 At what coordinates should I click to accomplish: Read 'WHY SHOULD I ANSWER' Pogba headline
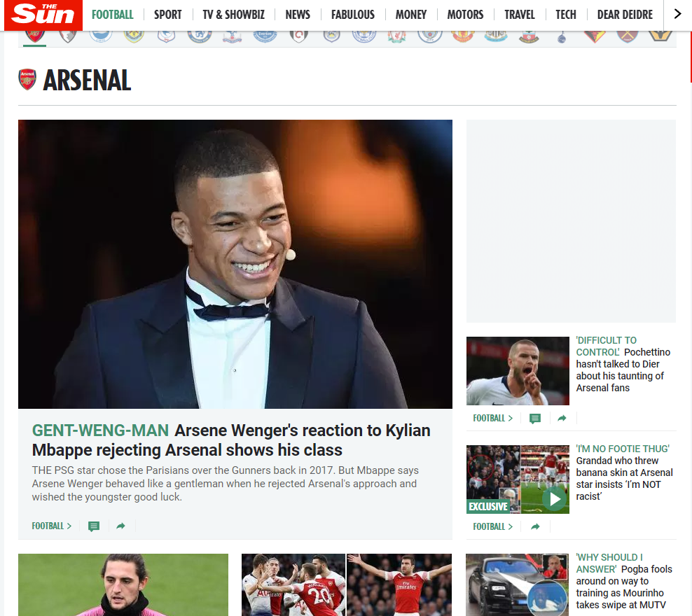pos(624,581)
